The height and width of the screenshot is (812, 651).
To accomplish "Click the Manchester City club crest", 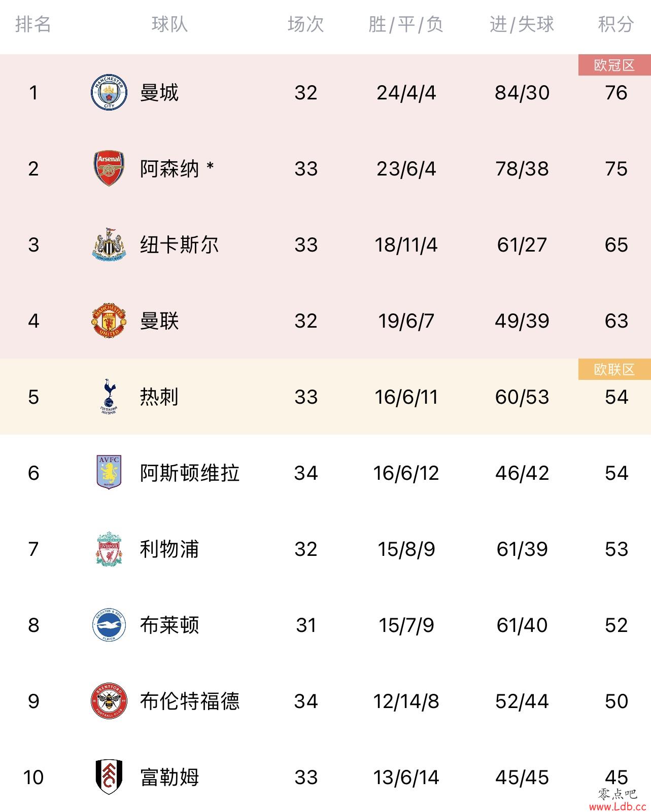I will (x=109, y=92).
